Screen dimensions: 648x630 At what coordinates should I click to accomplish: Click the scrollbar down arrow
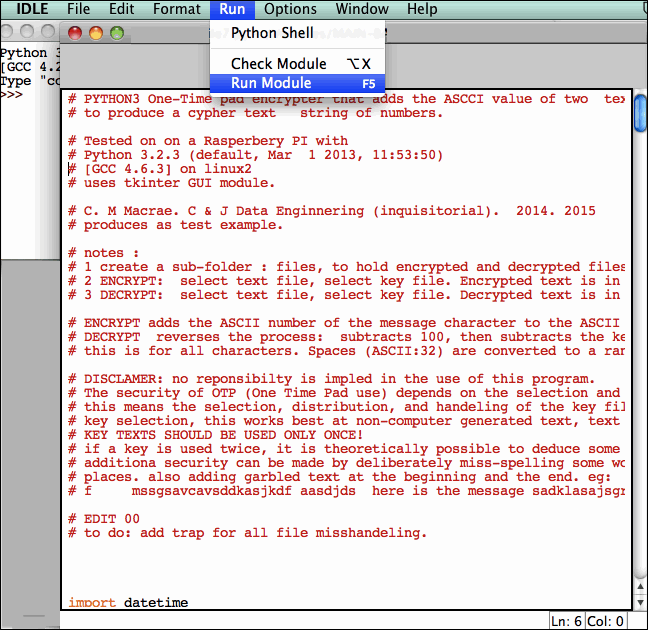(x=641, y=602)
